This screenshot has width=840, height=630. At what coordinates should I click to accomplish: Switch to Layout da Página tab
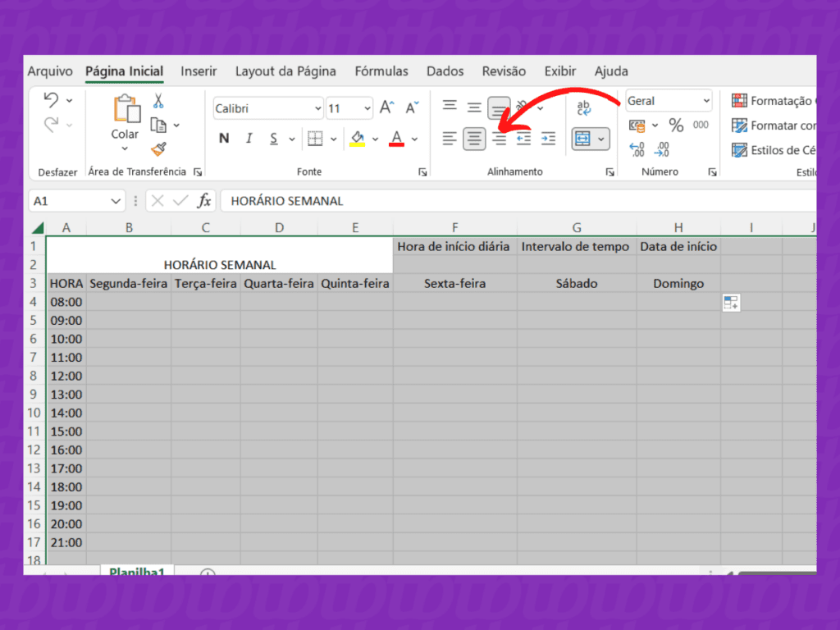click(285, 71)
